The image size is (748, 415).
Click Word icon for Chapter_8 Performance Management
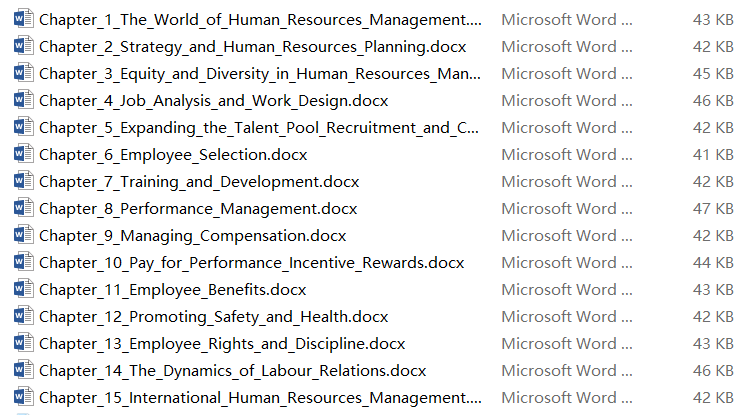(23, 208)
